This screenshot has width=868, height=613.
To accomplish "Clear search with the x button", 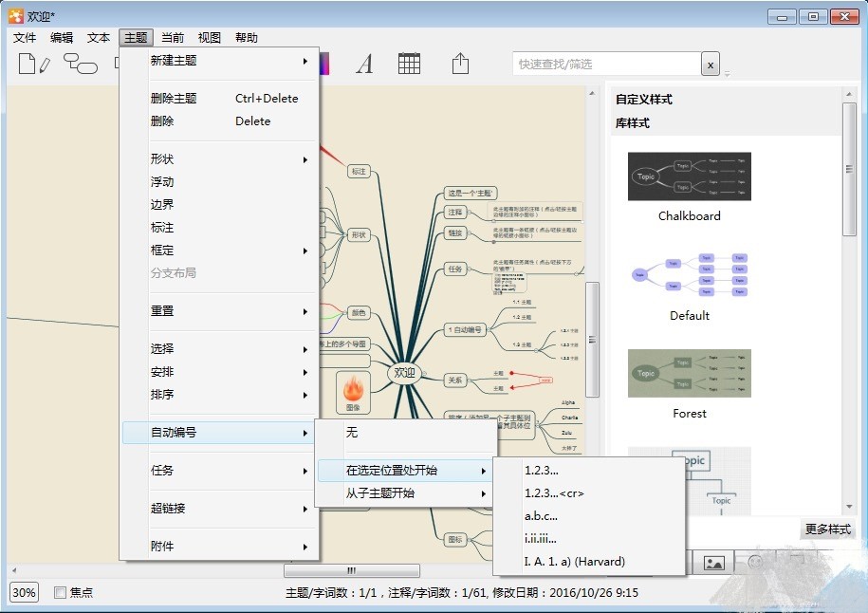I will (x=710, y=64).
